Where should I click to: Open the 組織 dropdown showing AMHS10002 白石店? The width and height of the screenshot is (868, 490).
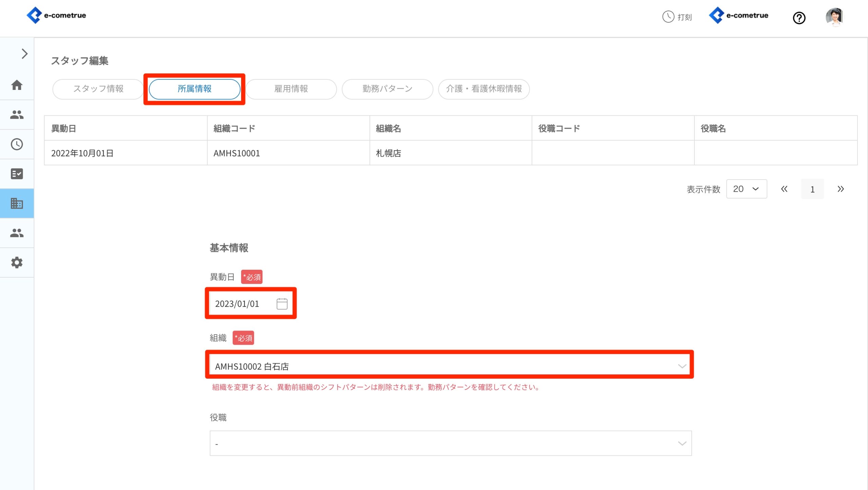click(450, 366)
